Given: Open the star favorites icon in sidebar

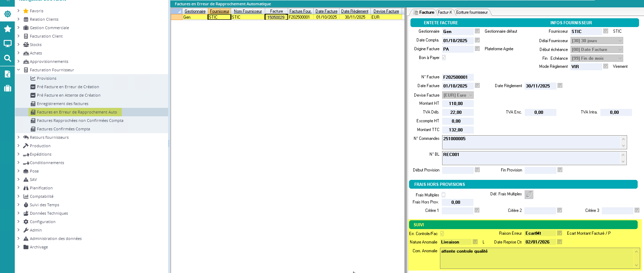Looking at the screenshot, I should 7,29.
